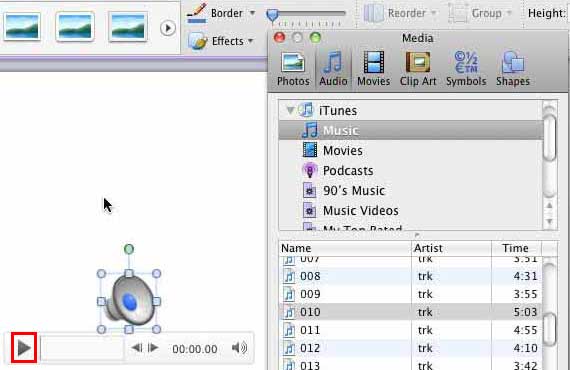The height and width of the screenshot is (370, 570).
Task: Open the Clip Art tab in Media browser
Action: 418,69
